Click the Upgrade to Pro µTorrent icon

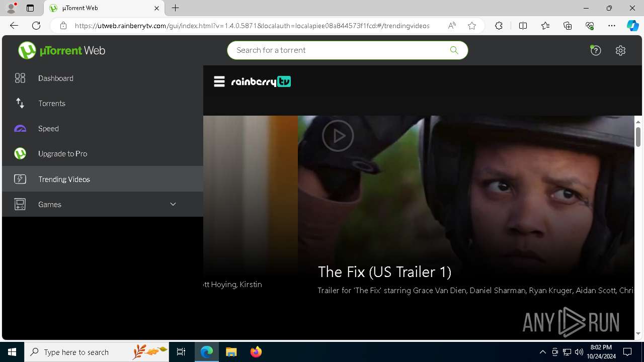[x=20, y=153]
